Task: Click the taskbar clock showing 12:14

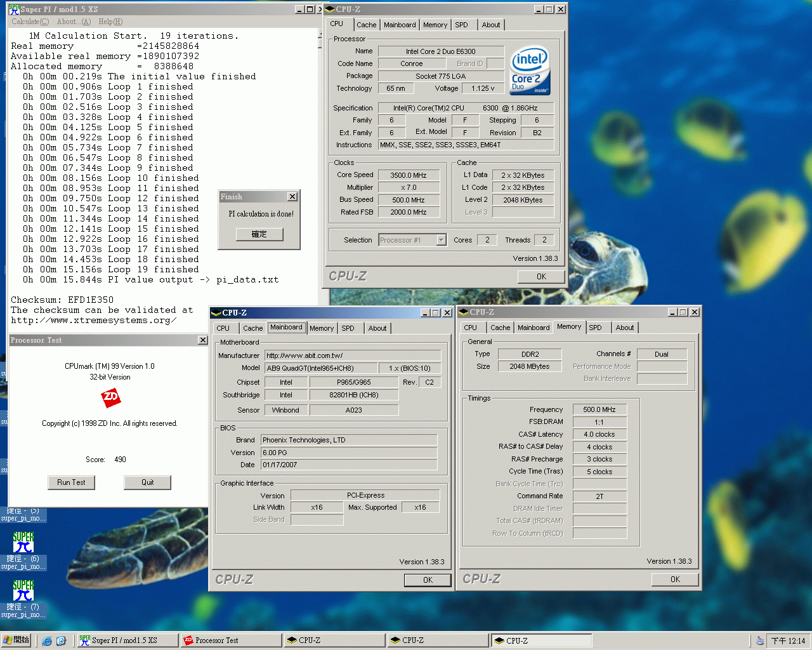Action: 789,641
